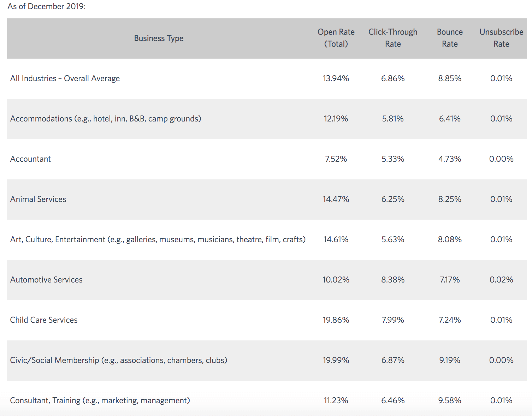This screenshot has height=416, width=532.
Task: Select Civic/Social Membership's 19.99% open rate cell
Action: [336, 360]
